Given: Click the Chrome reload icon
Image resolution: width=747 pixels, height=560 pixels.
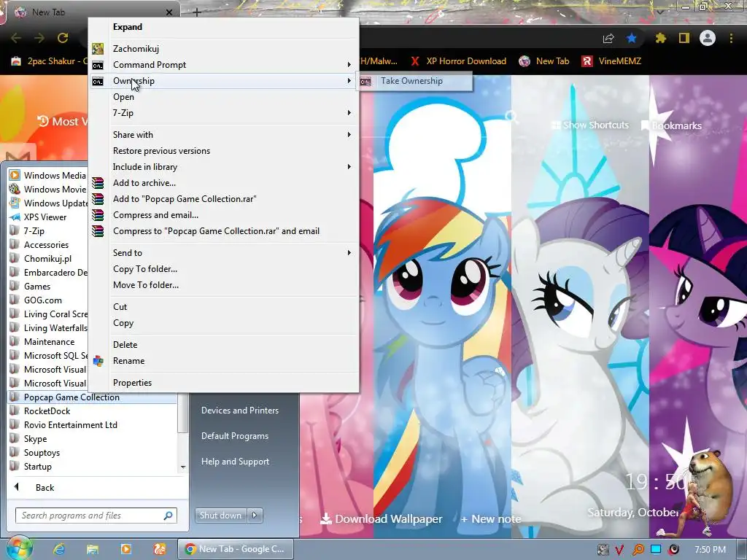Looking at the screenshot, I should click(x=63, y=38).
